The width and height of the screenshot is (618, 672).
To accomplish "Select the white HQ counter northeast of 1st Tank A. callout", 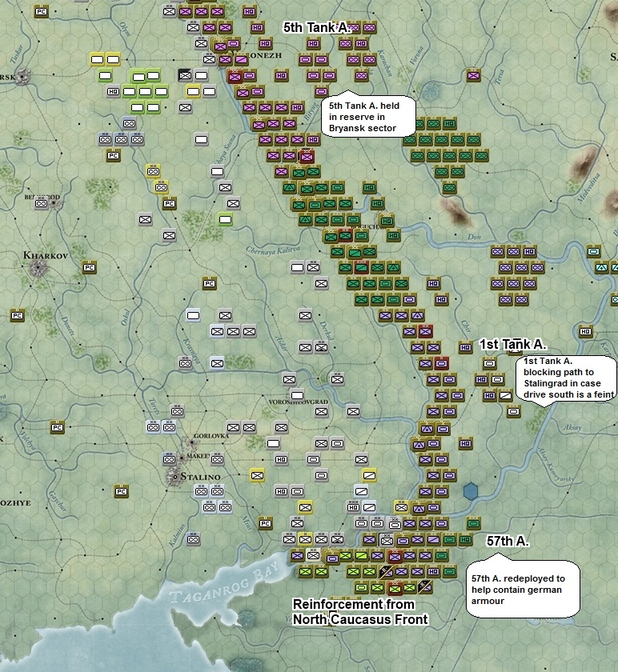I will pyautogui.click(x=586, y=331).
